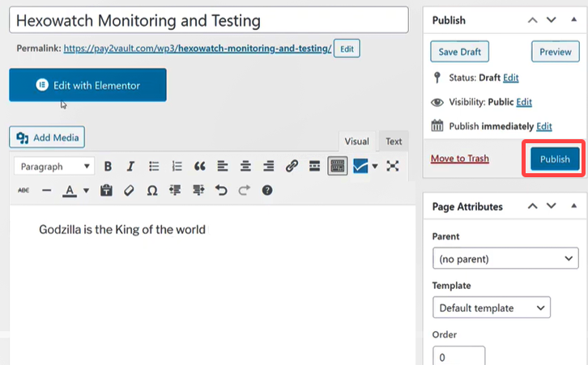Image resolution: width=588 pixels, height=365 pixels.
Task: Toggle the toolbar kitchen sink button
Action: (338, 166)
